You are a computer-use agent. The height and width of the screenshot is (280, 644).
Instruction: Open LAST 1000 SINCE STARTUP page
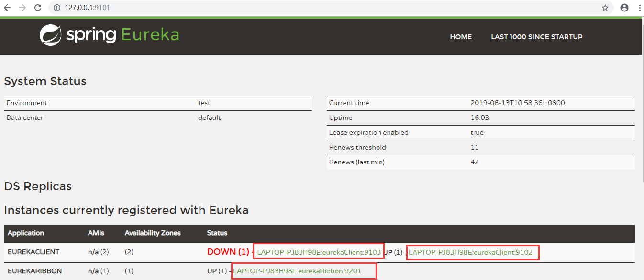click(x=537, y=37)
